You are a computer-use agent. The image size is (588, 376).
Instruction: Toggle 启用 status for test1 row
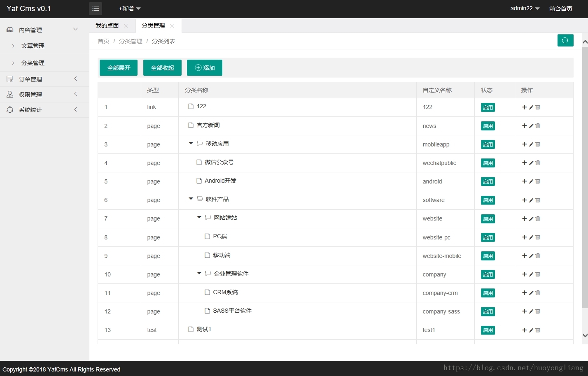(488, 330)
